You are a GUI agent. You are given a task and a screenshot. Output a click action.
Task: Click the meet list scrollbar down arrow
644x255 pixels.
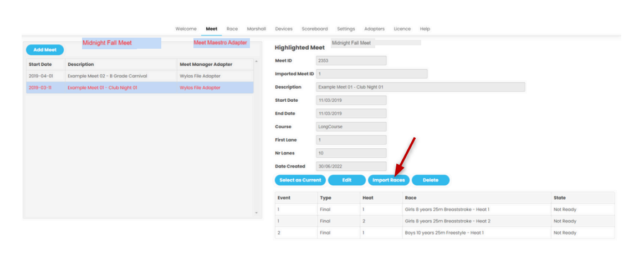(x=256, y=213)
